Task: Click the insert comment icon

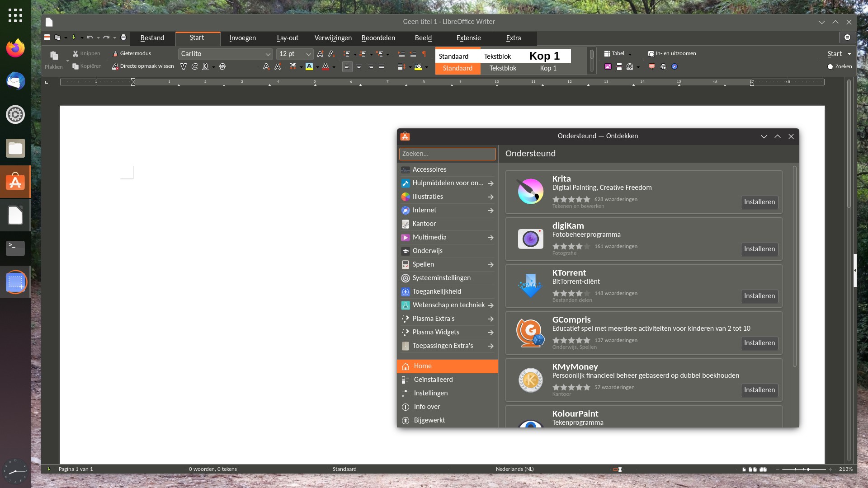Action: coord(652,66)
